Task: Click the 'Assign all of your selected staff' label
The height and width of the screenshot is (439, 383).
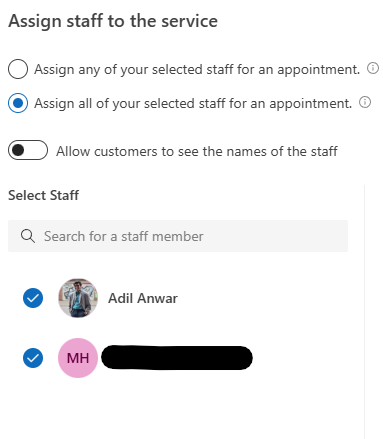Action: click(x=193, y=104)
